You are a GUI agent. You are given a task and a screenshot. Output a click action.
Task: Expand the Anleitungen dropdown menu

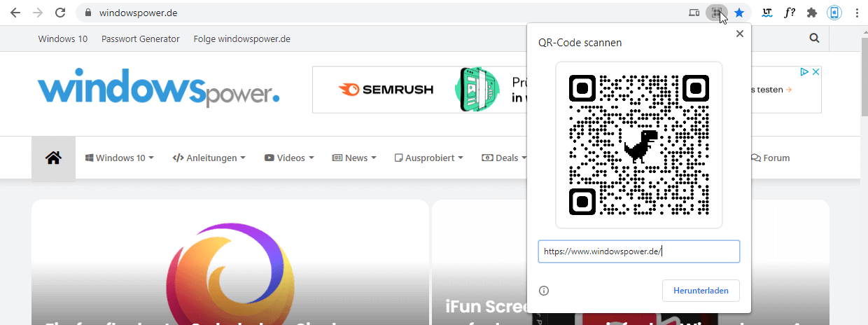tap(209, 158)
